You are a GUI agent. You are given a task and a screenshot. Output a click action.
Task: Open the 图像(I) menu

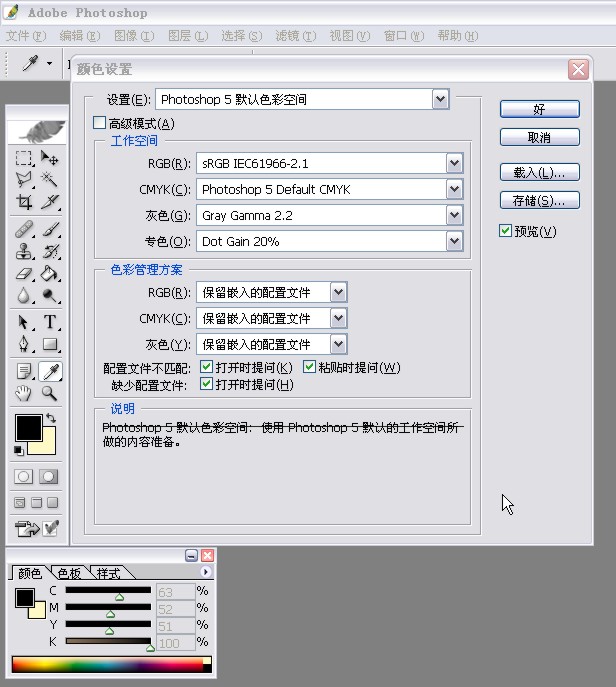tap(134, 35)
